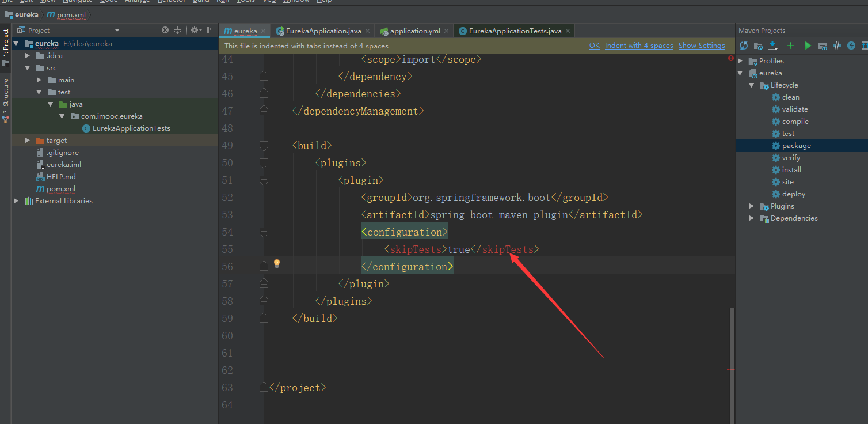868x424 pixels.
Task: Select validate lifecycle goal
Action: click(x=794, y=109)
